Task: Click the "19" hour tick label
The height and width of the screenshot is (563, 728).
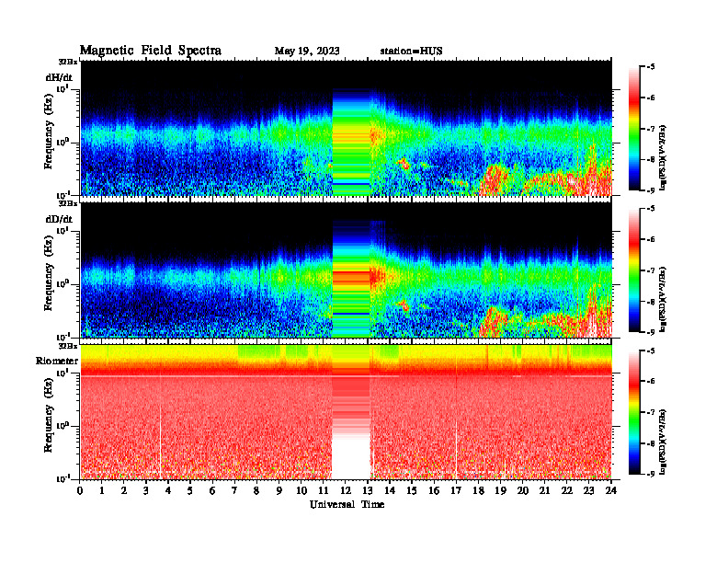Action: (x=500, y=491)
